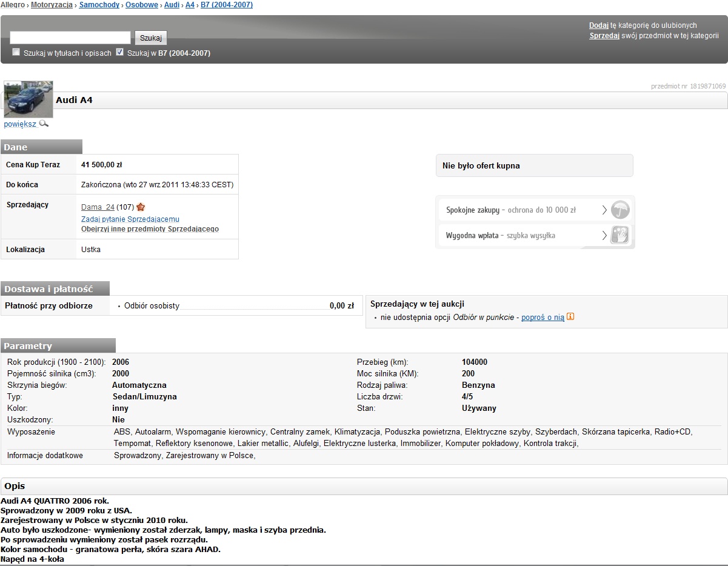Open the Audi A4 car thumbnail
Viewport: 728px width, 566px height.
(x=28, y=99)
